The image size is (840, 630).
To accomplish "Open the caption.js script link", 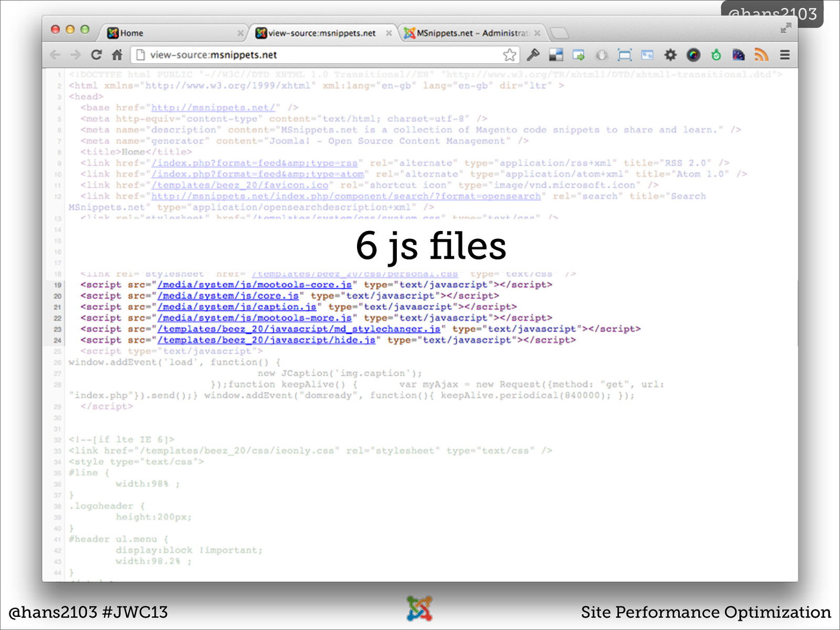I will [237, 307].
